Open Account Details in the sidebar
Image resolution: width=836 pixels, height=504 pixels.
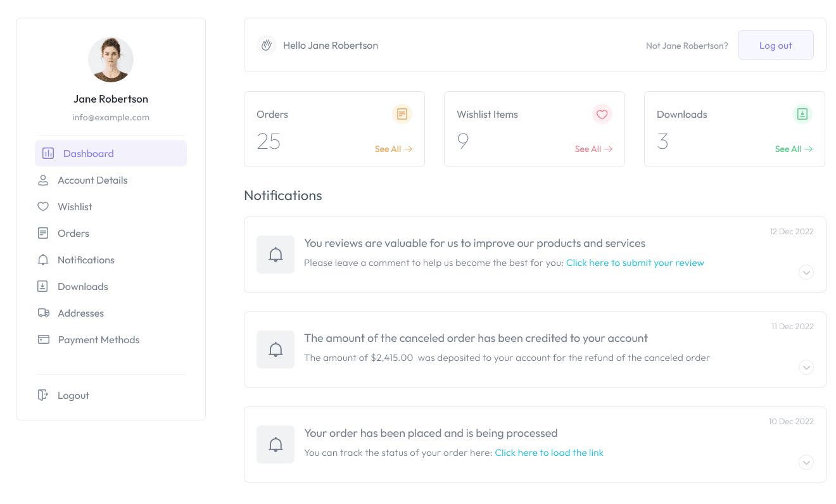92,180
